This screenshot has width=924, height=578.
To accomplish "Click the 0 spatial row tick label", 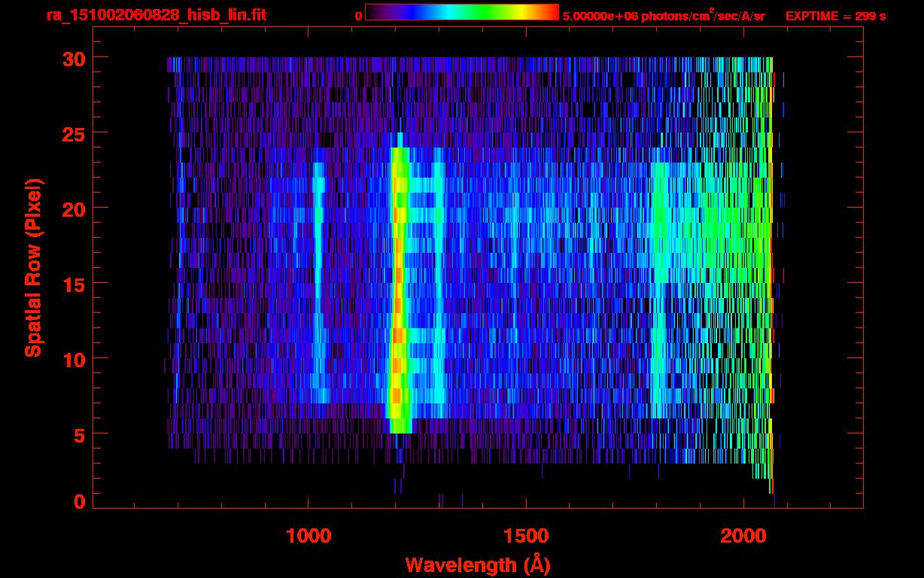I will click(78, 501).
